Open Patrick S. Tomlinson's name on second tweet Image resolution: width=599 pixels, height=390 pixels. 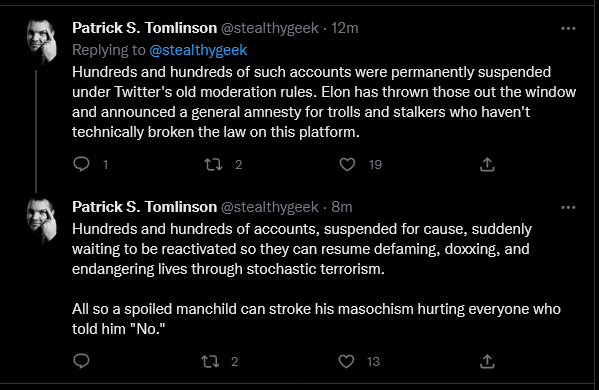[144, 207]
